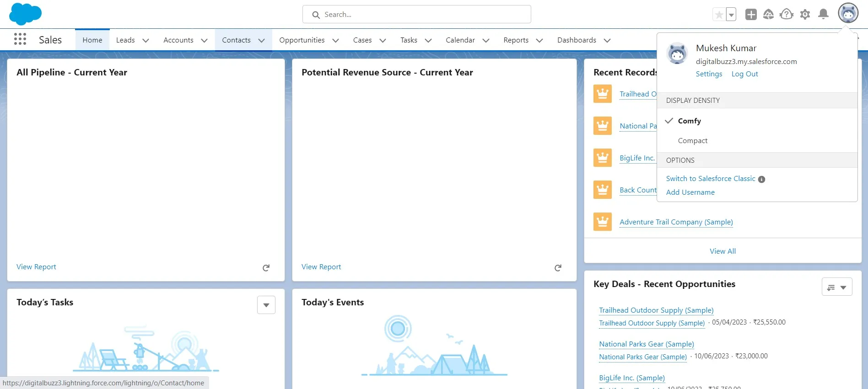
Task: Expand the Cases tab dropdown chevron
Action: [383, 40]
